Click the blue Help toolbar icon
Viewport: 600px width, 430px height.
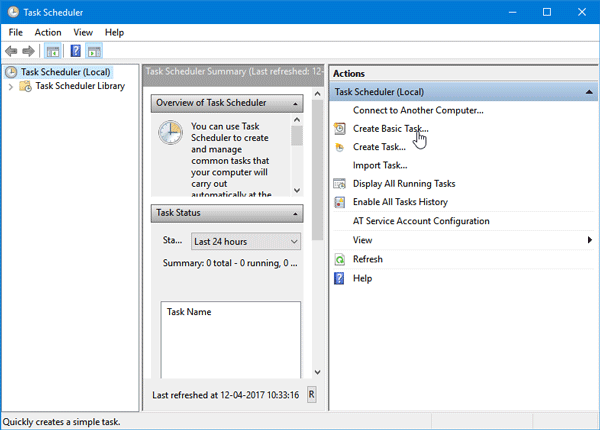click(x=76, y=51)
